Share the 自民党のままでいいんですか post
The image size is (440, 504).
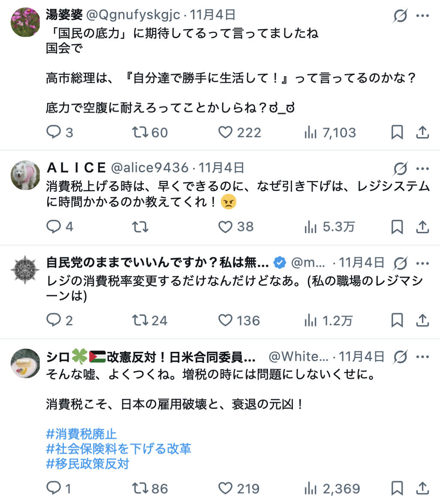[x=422, y=320]
